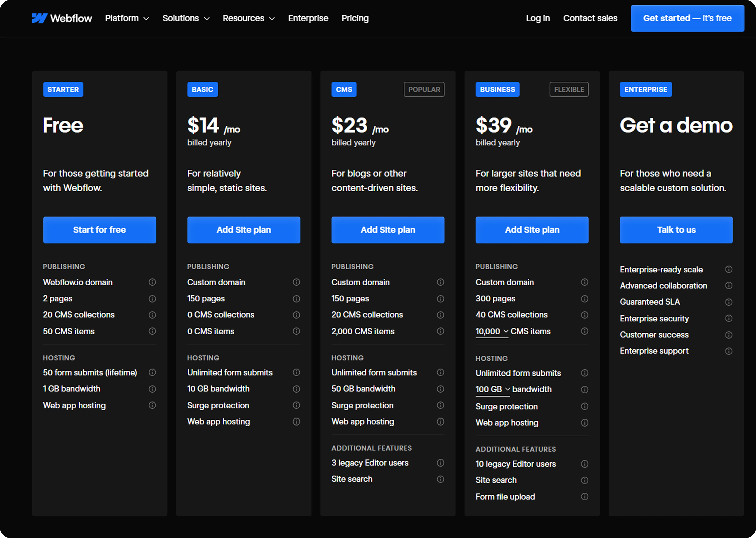Image resolution: width=756 pixels, height=538 pixels.
Task: Show info for 50 form submits (lifetime)
Action: coord(152,373)
